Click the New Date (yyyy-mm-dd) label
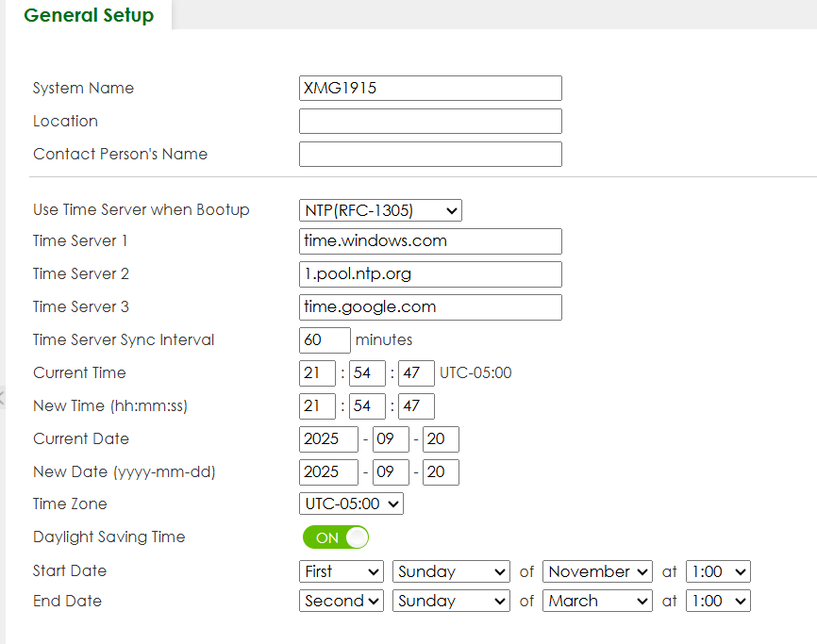The width and height of the screenshot is (817, 644). (x=124, y=472)
